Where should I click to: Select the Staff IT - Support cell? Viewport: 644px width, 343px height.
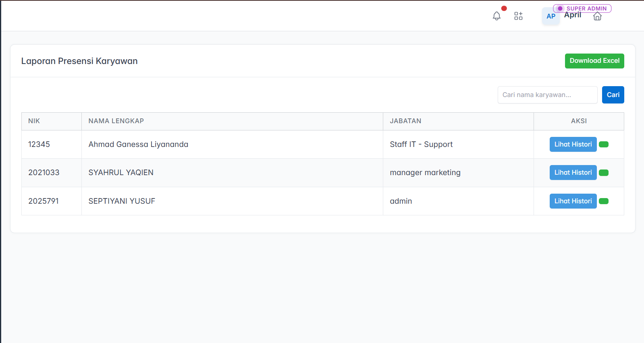(x=421, y=145)
